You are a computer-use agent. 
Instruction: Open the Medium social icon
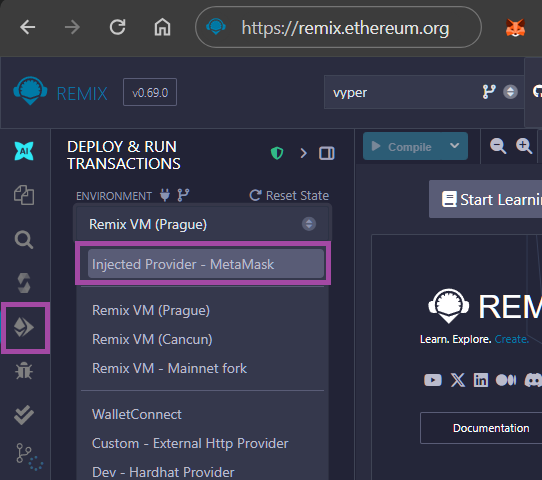506,380
